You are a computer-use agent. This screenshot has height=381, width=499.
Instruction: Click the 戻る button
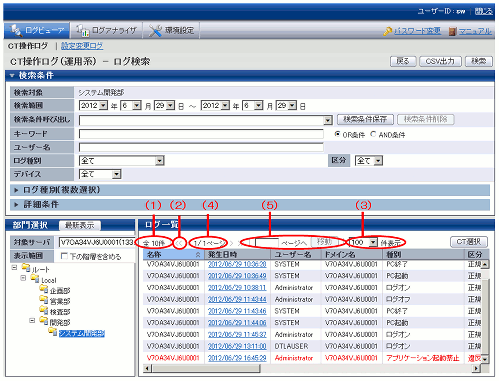403,61
